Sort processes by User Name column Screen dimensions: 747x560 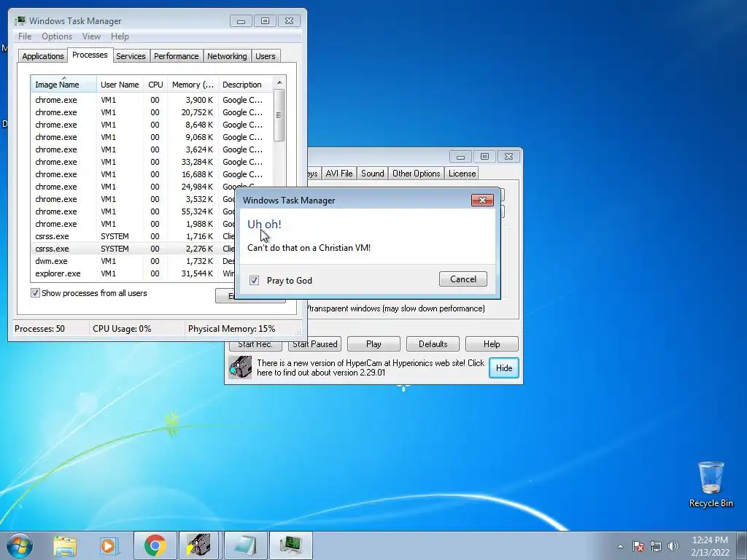point(120,85)
